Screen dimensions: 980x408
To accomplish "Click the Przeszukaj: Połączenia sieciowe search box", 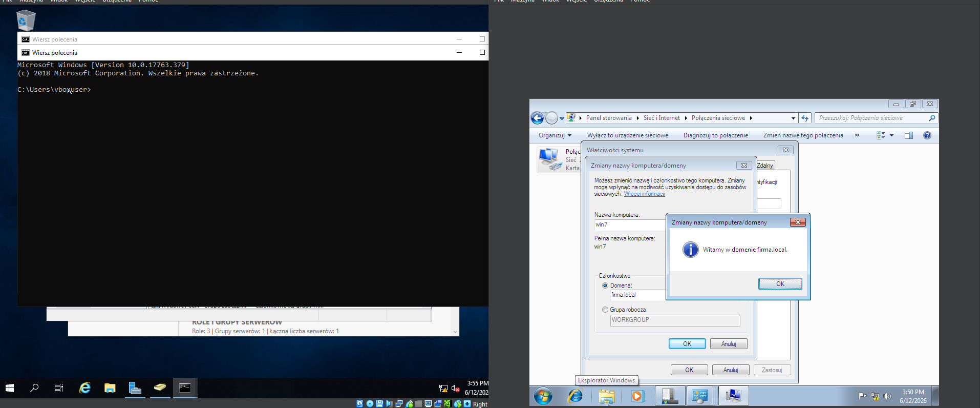I will click(876, 118).
